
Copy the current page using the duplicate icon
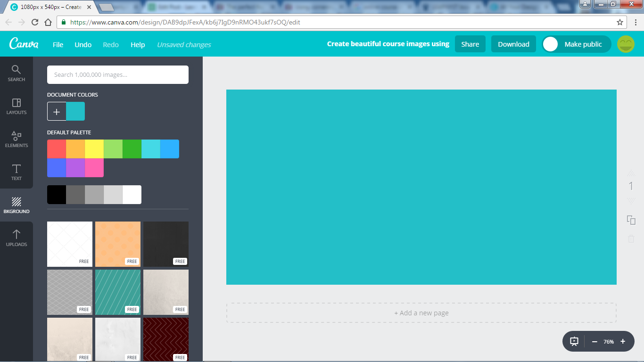coord(631,220)
